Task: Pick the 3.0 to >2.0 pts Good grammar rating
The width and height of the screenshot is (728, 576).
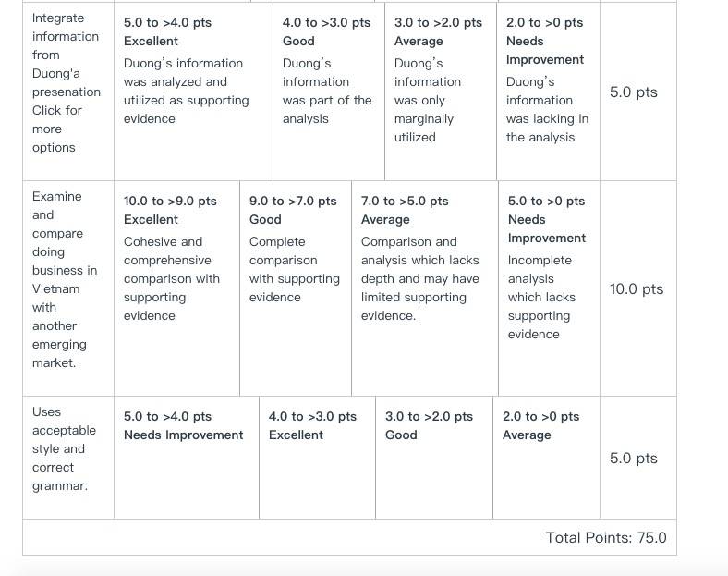Action: [x=434, y=458]
